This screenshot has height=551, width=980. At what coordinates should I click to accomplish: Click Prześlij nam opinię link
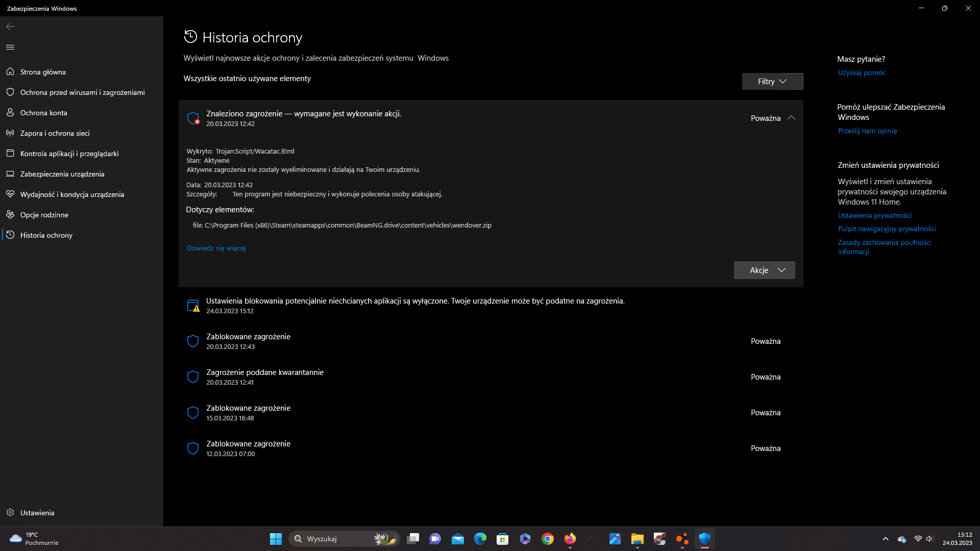tap(867, 131)
